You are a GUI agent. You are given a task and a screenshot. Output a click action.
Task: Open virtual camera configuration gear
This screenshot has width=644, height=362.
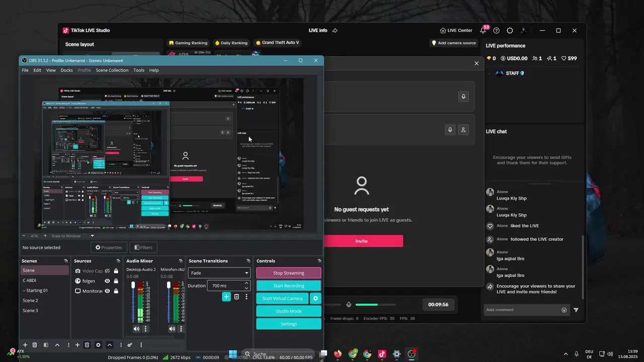click(x=315, y=298)
